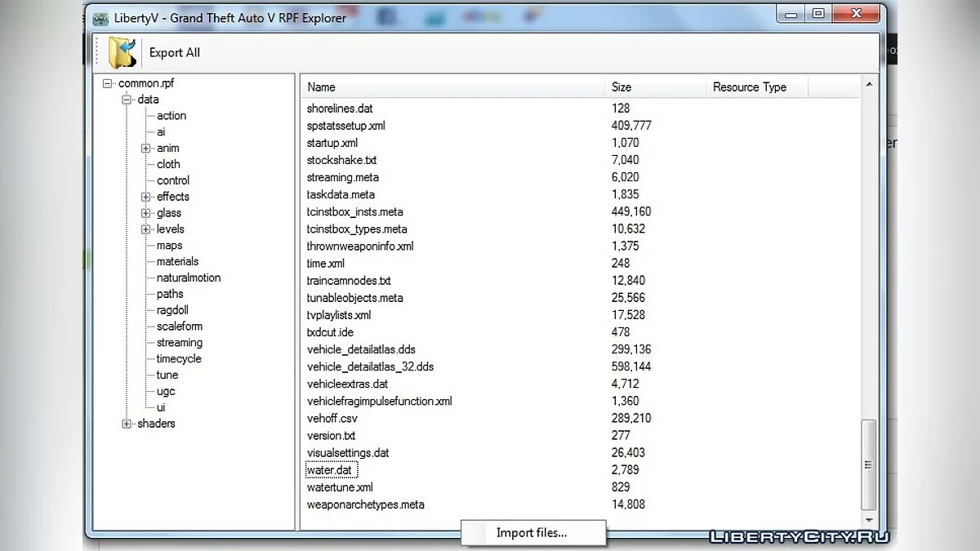The height and width of the screenshot is (551, 980).
Task: Expand the shaders folder node
Action: point(127,424)
